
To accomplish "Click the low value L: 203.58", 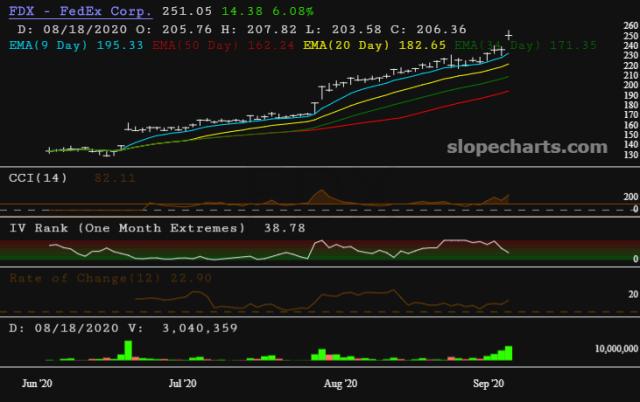I will click(x=344, y=29).
